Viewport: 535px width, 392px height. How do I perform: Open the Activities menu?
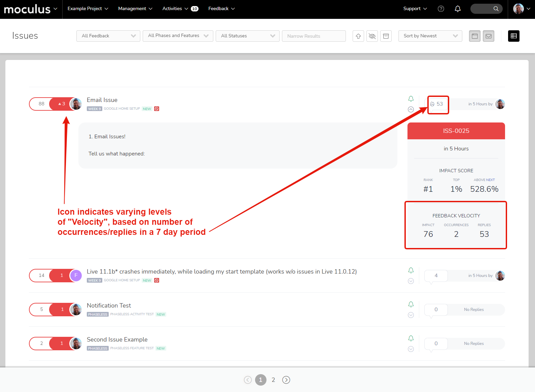pyautogui.click(x=175, y=9)
